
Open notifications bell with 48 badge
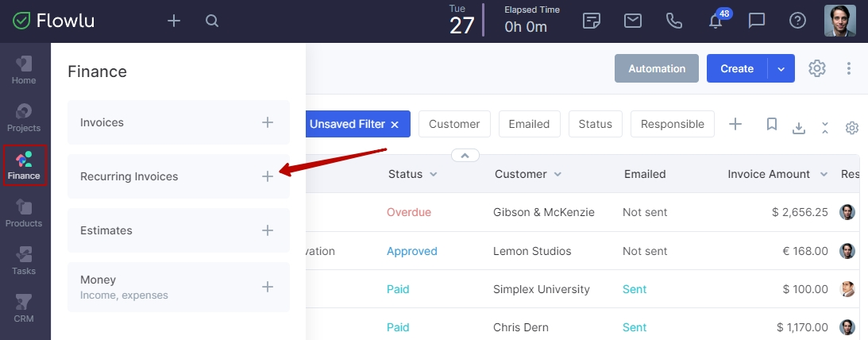[716, 20]
